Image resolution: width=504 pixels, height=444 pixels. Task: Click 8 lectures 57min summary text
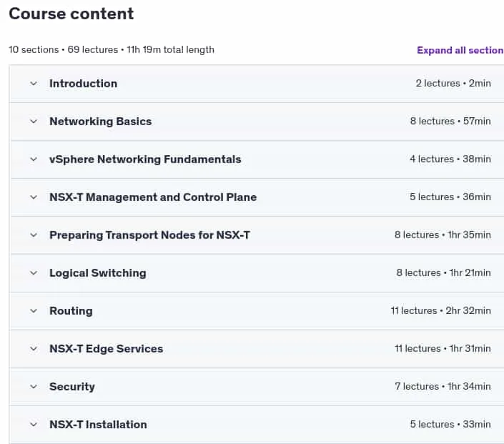coord(450,122)
